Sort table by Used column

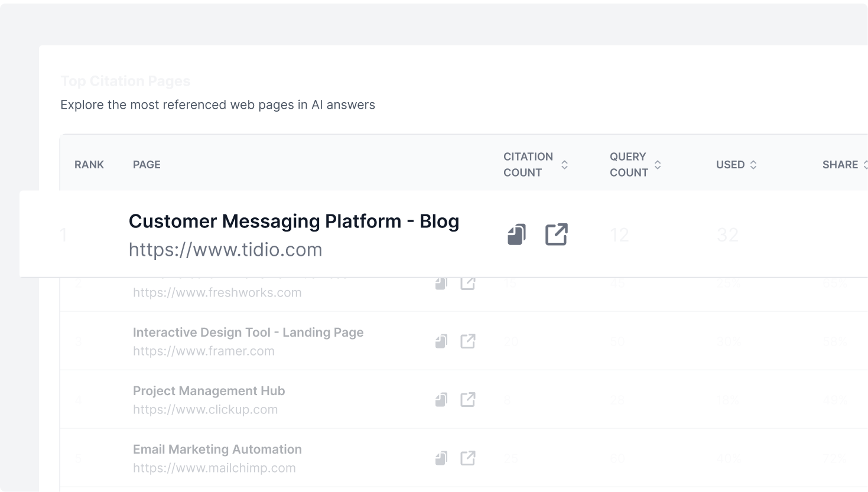click(x=753, y=165)
